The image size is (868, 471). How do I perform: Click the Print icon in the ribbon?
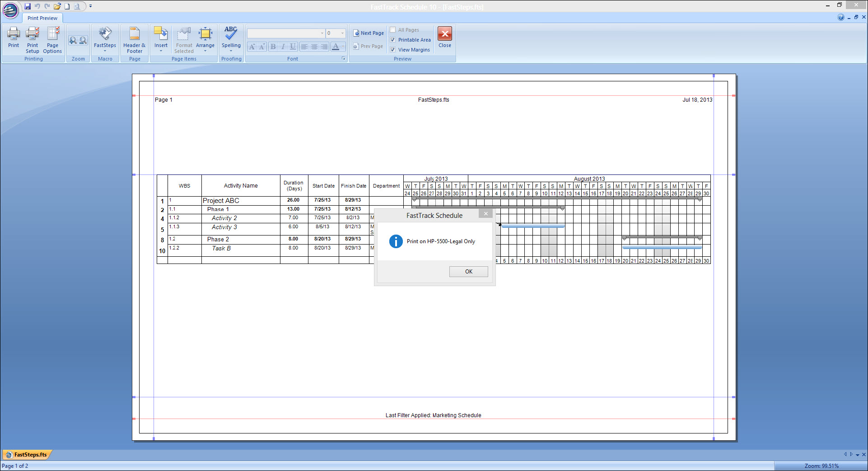click(14, 37)
